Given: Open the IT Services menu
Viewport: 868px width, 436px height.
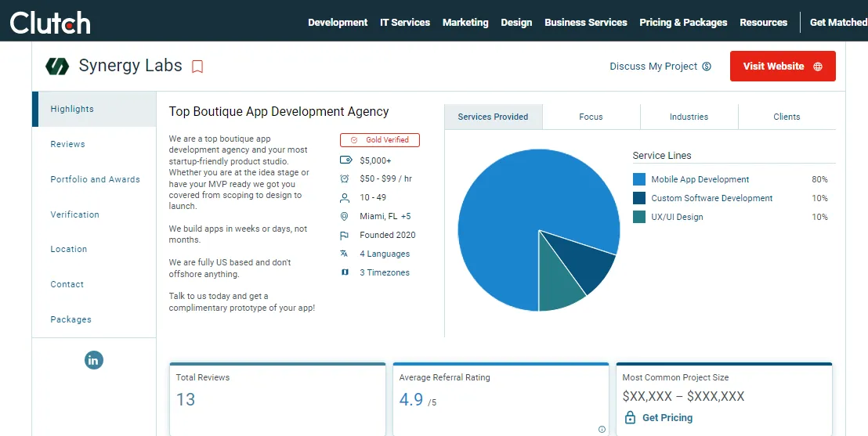Looking at the screenshot, I should (x=405, y=23).
